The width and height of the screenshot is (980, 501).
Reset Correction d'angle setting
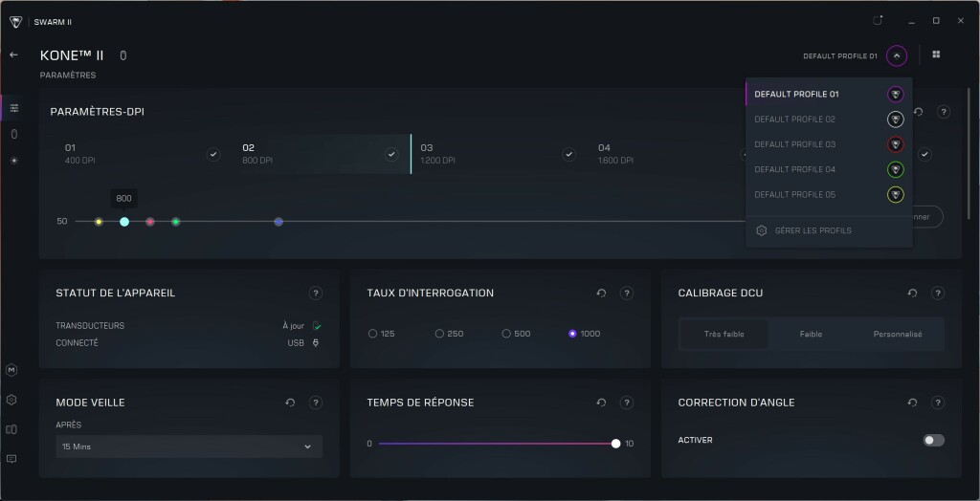tap(912, 403)
